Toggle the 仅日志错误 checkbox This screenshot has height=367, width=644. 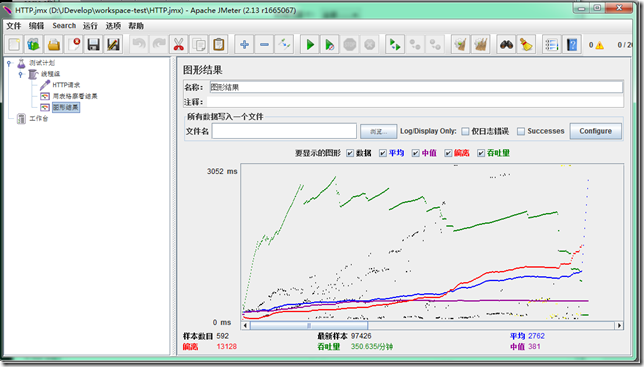coord(465,131)
